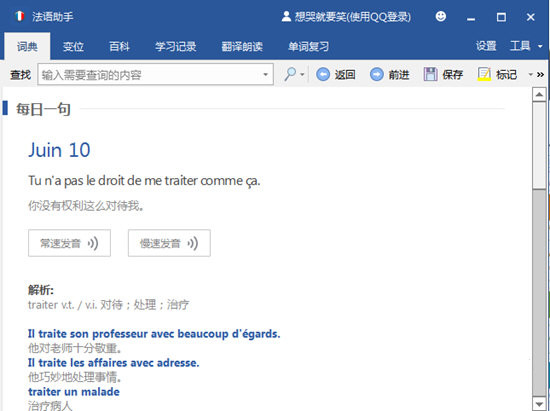Image resolution: width=550 pixels, height=411 pixels.
Task: Click the 查找 label
Action: pos(20,75)
